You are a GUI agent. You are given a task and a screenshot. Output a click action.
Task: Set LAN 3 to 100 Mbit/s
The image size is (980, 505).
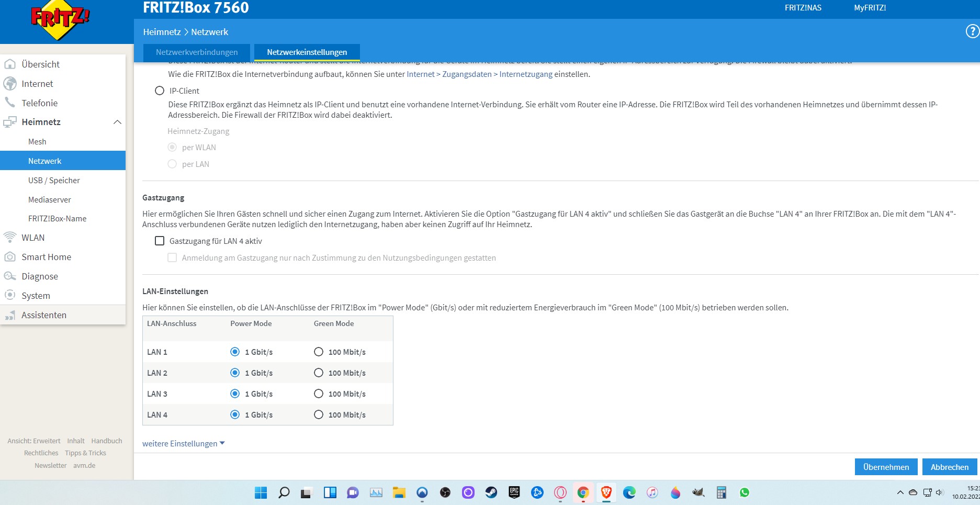pos(319,394)
